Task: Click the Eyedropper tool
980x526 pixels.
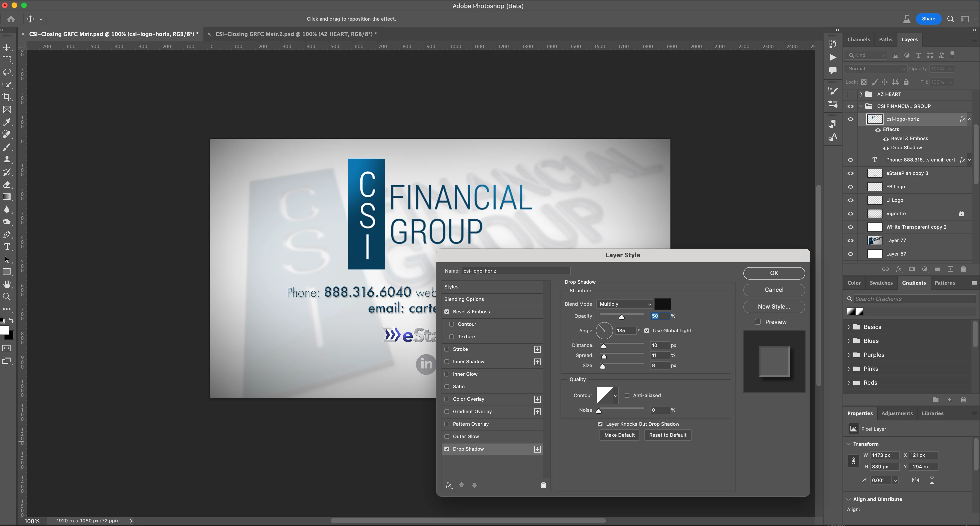Action: (7, 122)
